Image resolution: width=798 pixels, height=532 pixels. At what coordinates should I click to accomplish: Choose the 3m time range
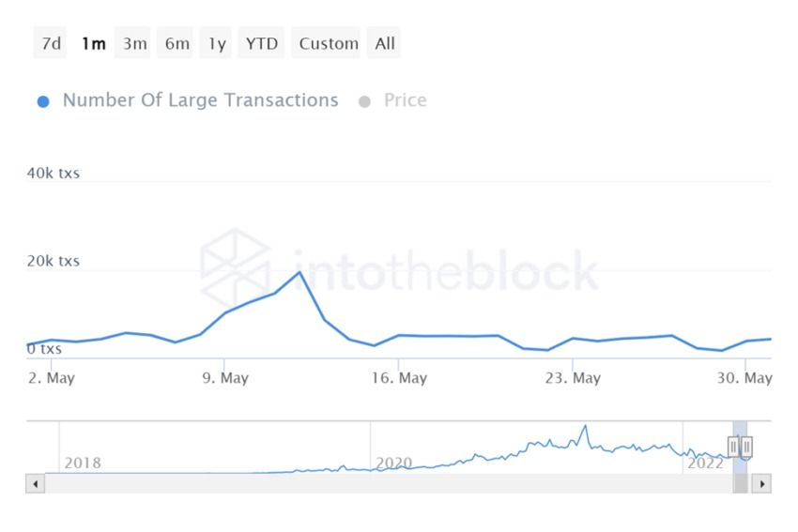(135, 43)
